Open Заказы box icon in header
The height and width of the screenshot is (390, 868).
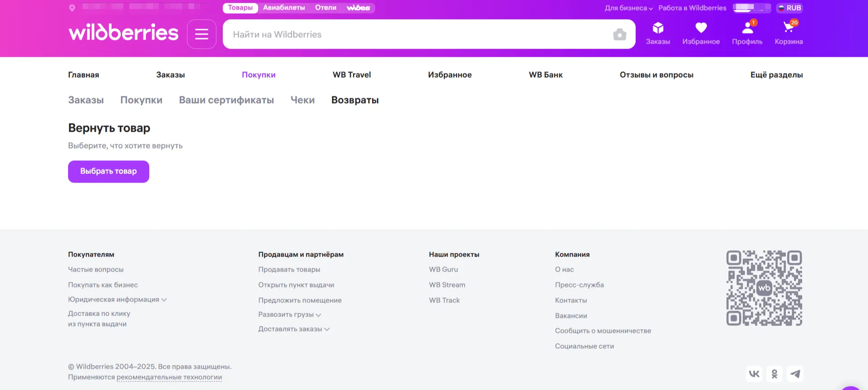click(x=658, y=29)
